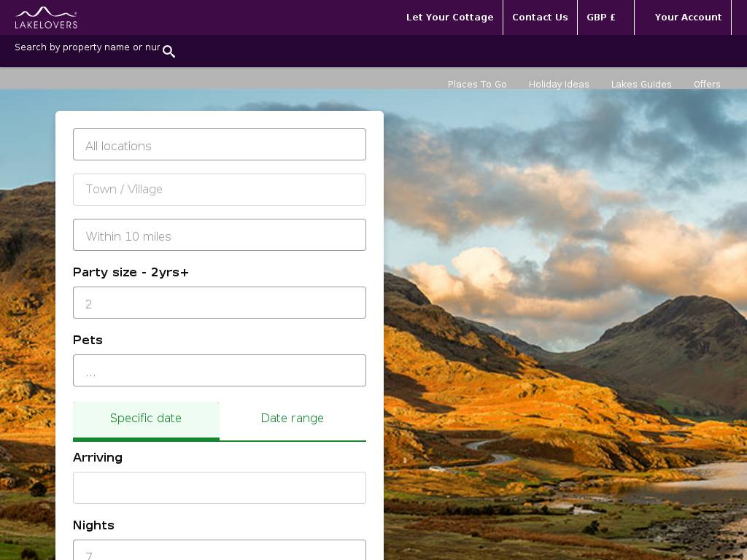Open the Places To Go menu

(477, 85)
